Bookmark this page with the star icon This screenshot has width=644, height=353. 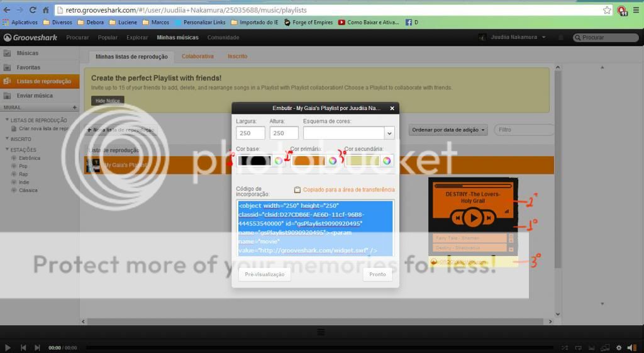tap(607, 10)
